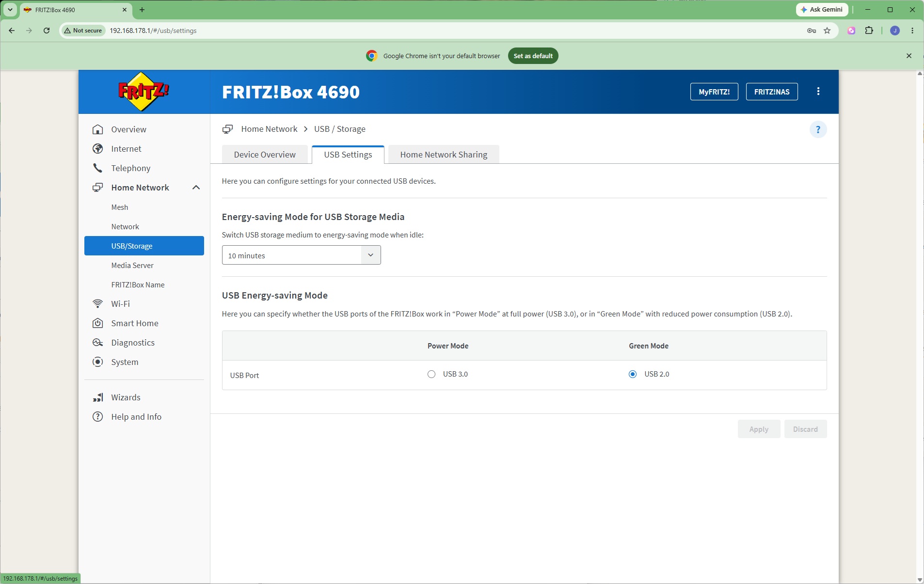
Task: Select USB 3.0 Power Mode radio button
Action: point(431,374)
